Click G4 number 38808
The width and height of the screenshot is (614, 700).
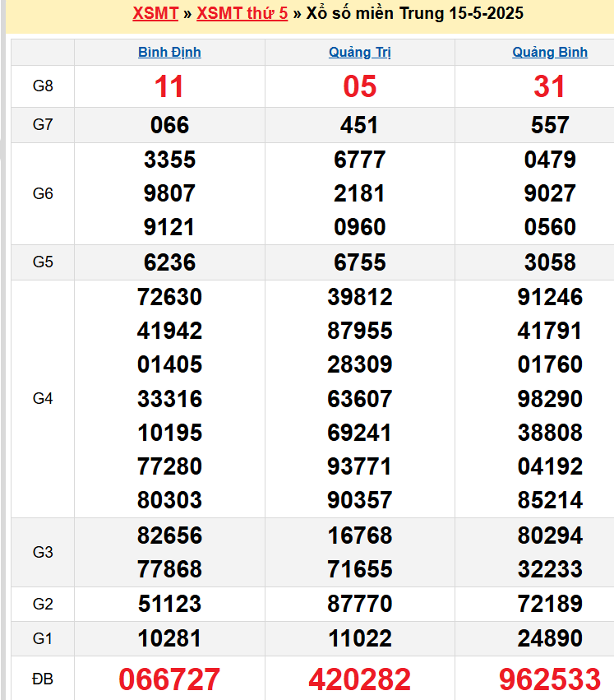550,433
